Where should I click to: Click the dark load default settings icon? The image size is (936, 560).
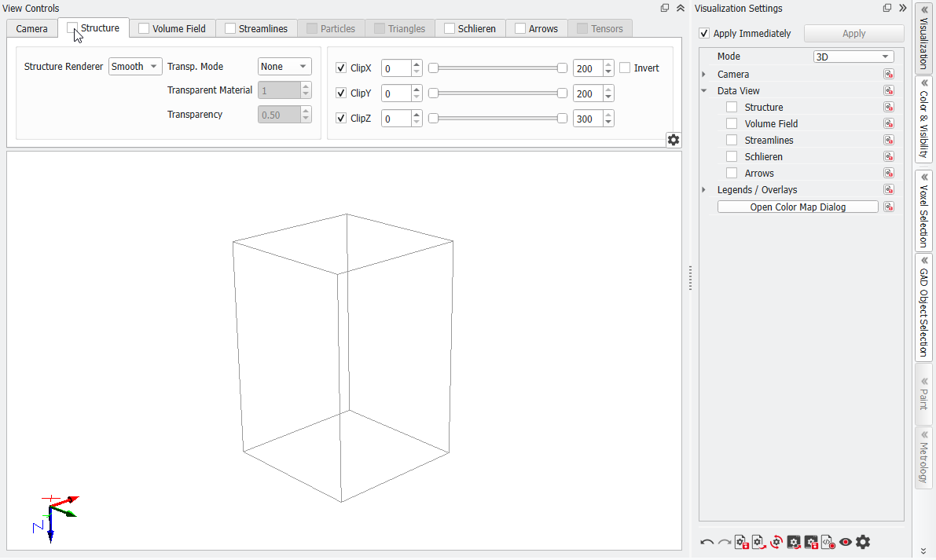[793, 542]
